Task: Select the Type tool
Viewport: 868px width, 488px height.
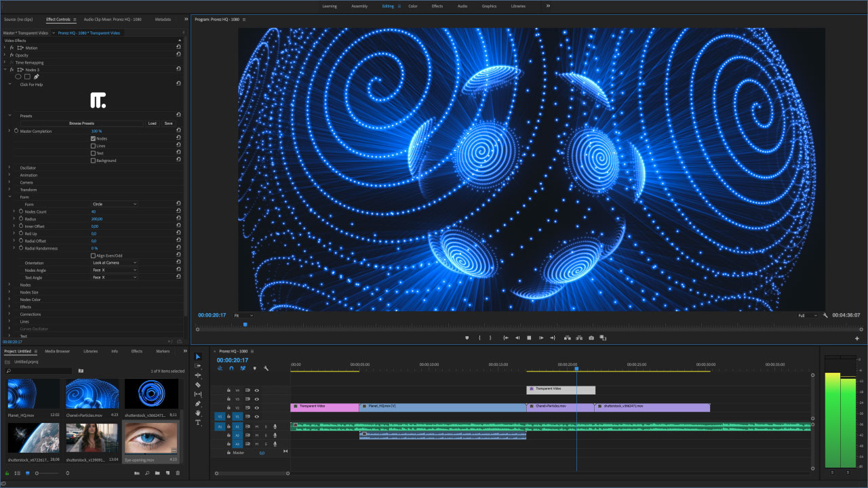Action: 198,422
